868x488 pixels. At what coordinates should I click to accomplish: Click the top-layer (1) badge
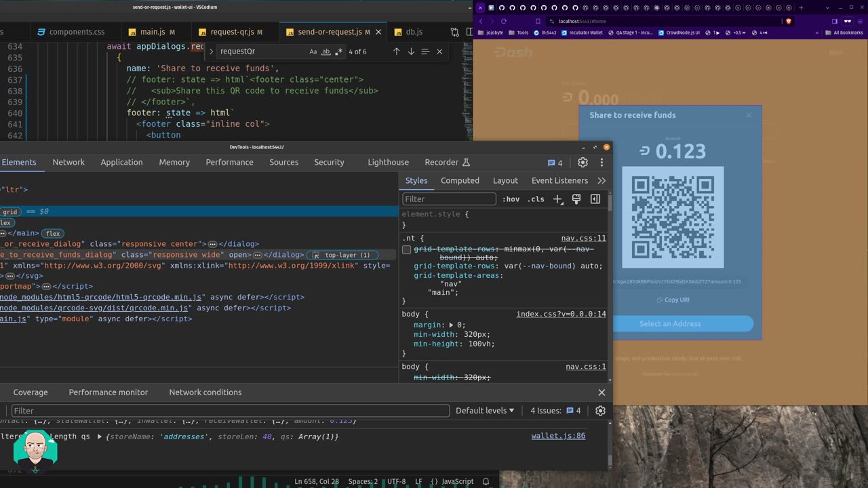click(342, 256)
